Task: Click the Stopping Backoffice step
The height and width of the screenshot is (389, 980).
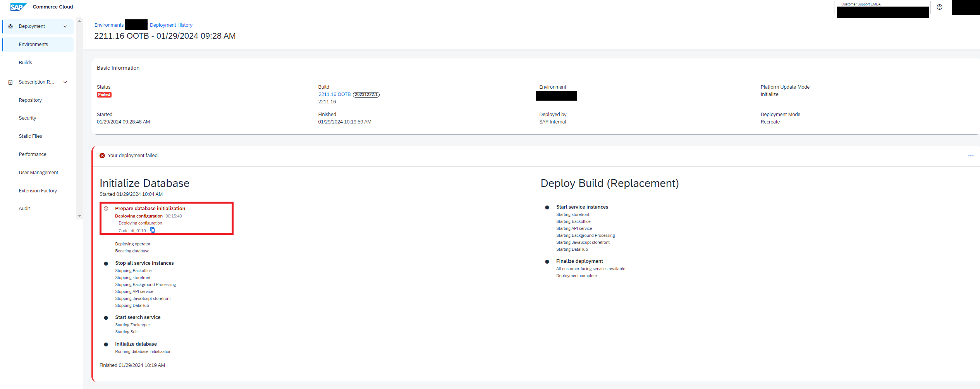Action: (x=133, y=271)
